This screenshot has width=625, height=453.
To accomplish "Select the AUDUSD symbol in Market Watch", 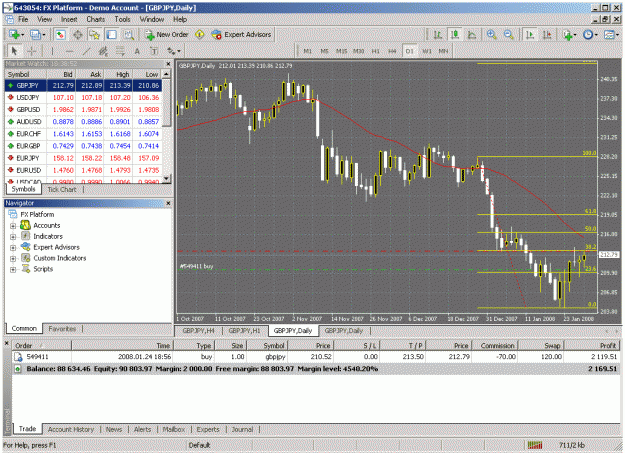I will (29, 122).
